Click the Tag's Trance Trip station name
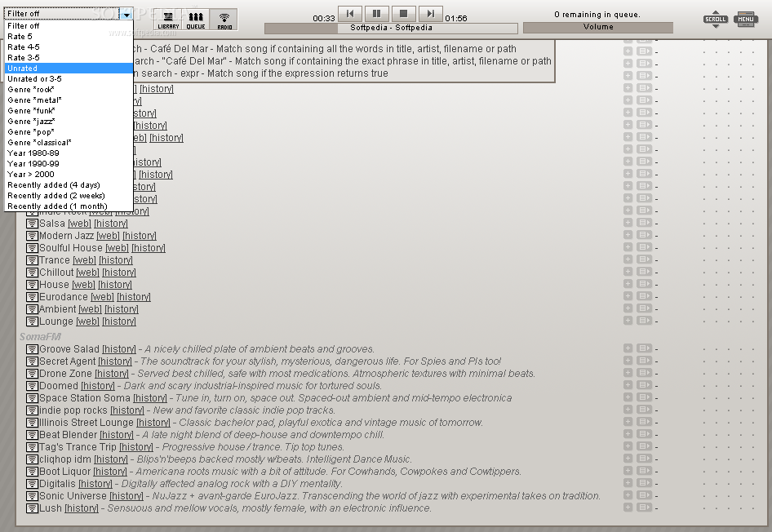This screenshot has height=532, width=772. (x=78, y=447)
